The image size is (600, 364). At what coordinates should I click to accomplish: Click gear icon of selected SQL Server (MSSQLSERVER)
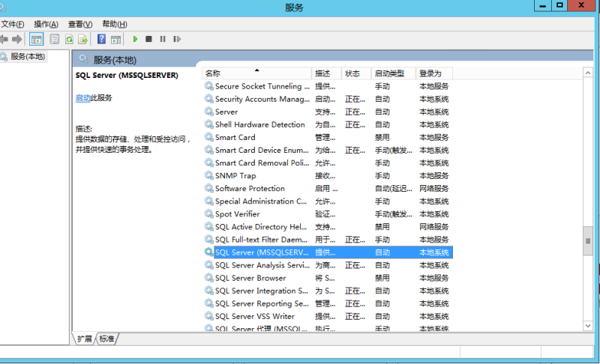208,252
